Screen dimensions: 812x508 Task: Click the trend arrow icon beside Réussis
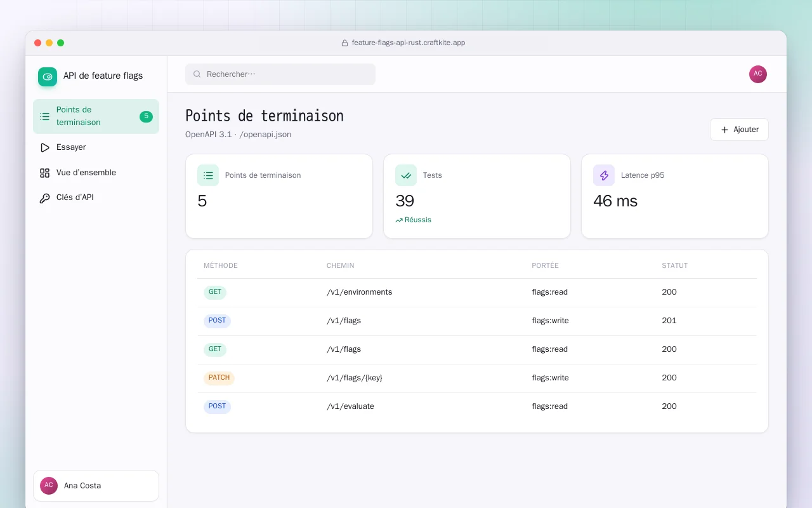[x=399, y=220]
